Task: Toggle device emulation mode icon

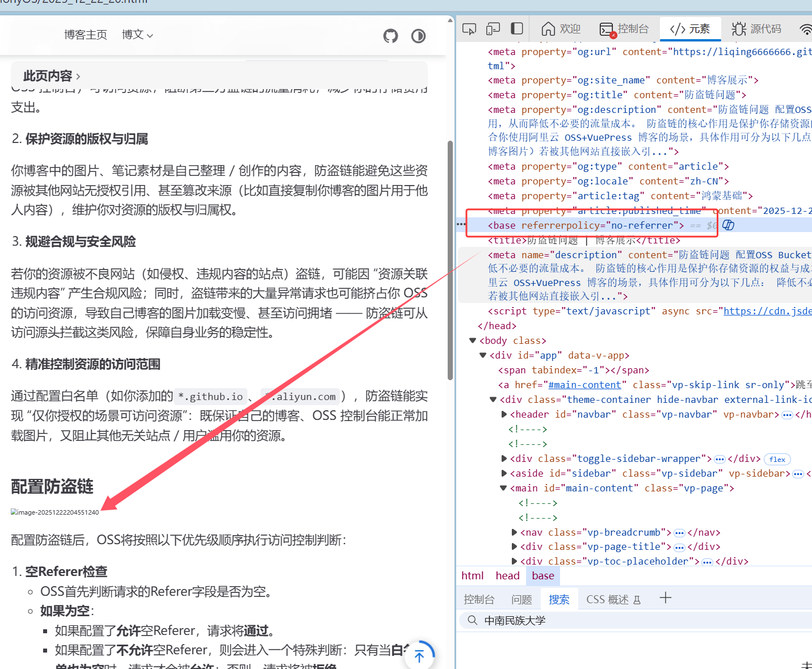Action: (x=493, y=29)
